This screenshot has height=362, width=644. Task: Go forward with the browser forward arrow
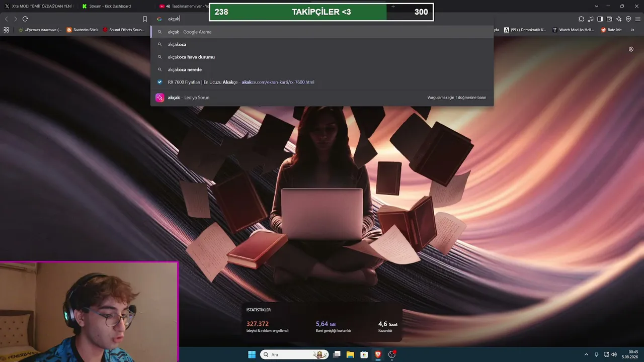[16, 19]
